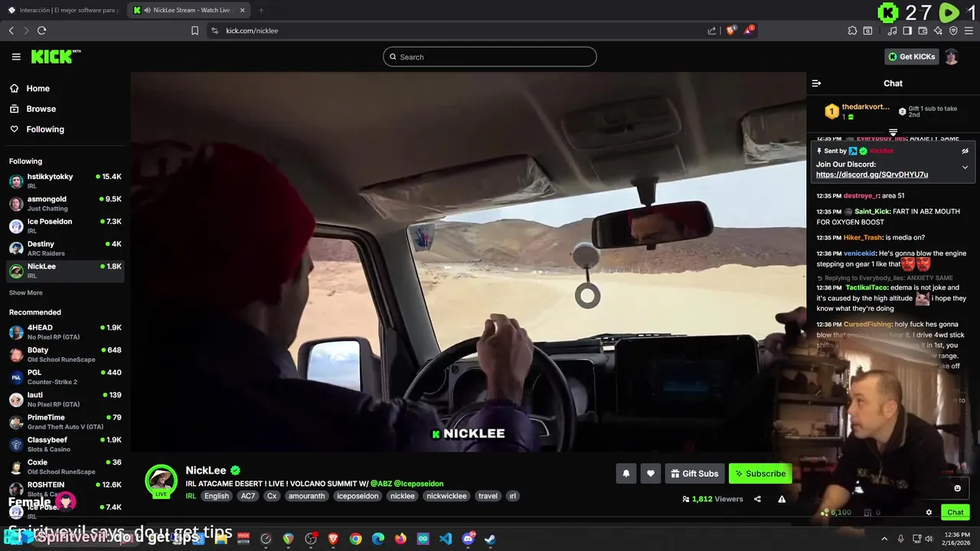Open hstikkytokky channel from Following list
Image resolution: width=980 pixels, height=551 pixels.
pyautogui.click(x=65, y=181)
